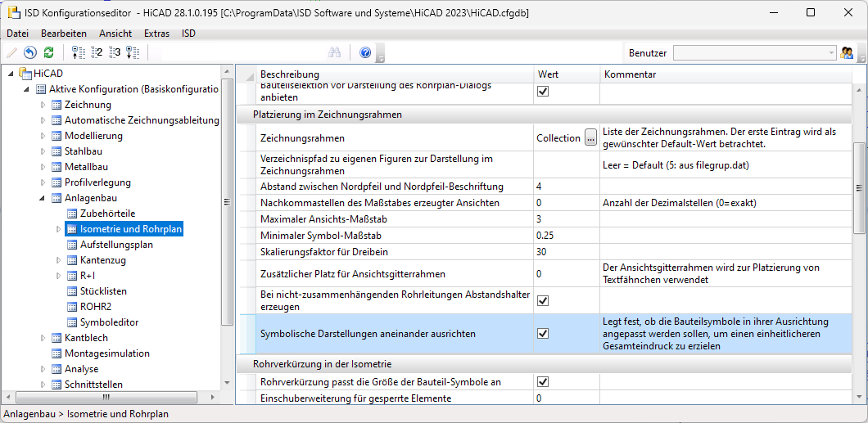The height and width of the screenshot is (423, 868).
Task: Open the Bearbeiten menu
Action: pyautogui.click(x=64, y=34)
